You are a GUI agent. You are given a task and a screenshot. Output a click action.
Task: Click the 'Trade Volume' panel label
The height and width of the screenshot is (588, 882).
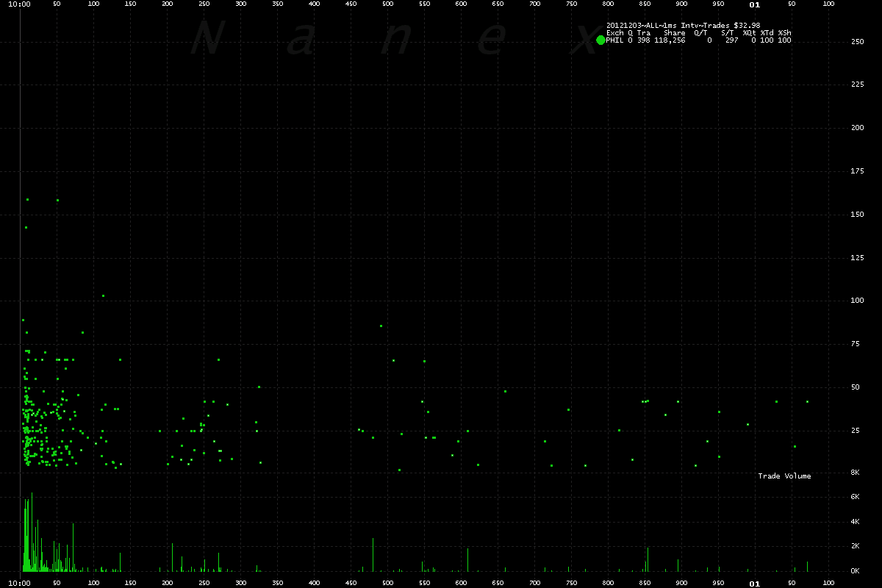click(x=785, y=476)
